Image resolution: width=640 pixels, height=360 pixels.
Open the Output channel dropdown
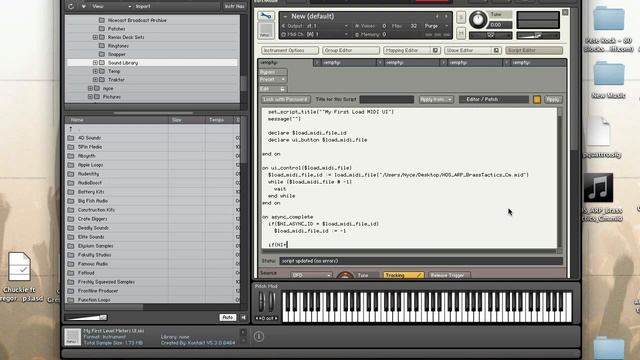tap(314, 26)
